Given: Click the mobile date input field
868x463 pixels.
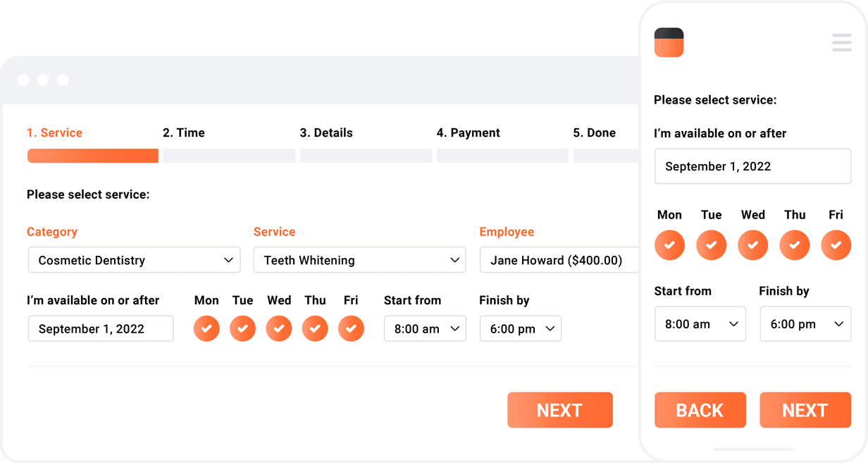Looking at the screenshot, I should pos(752,166).
